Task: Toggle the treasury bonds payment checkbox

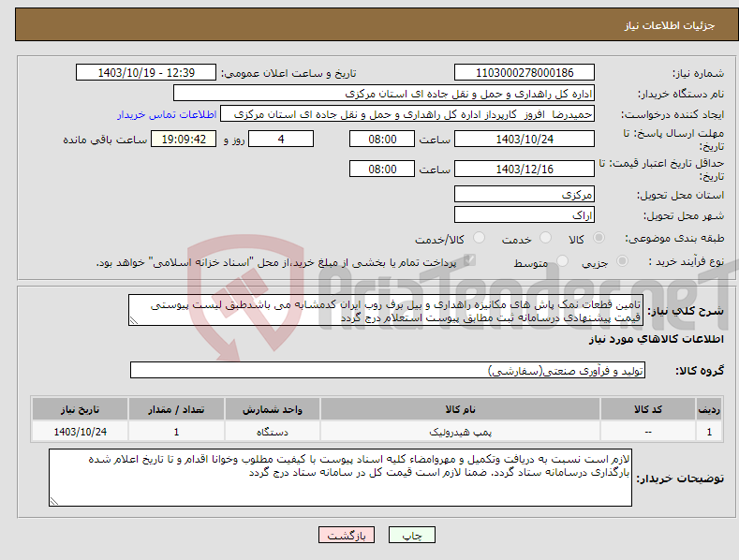Action: pyautogui.click(x=469, y=260)
